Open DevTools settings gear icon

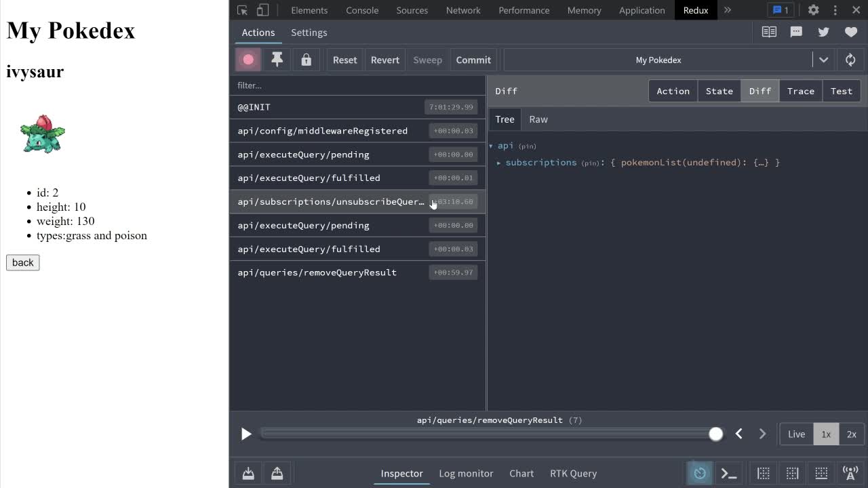pos(813,10)
